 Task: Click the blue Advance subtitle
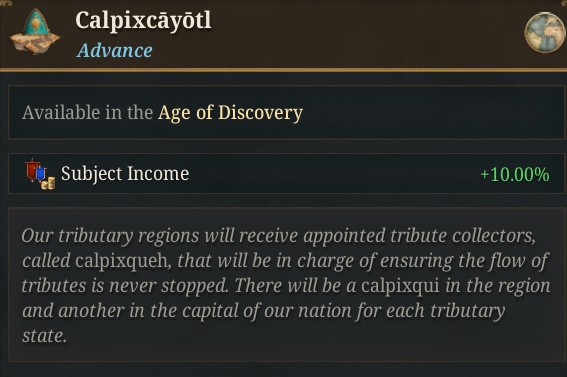(x=115, y=50)
